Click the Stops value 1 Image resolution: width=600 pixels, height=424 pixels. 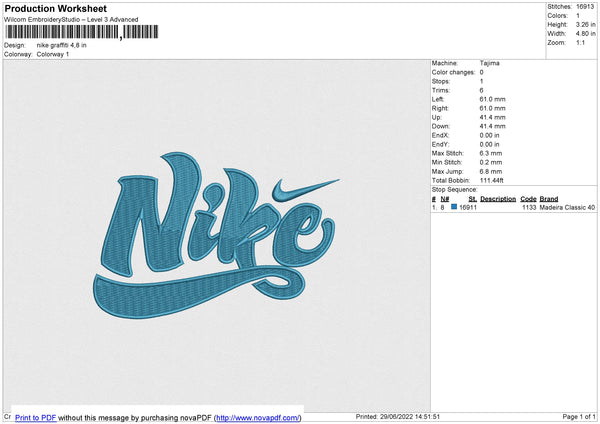(x=481, y=81)
